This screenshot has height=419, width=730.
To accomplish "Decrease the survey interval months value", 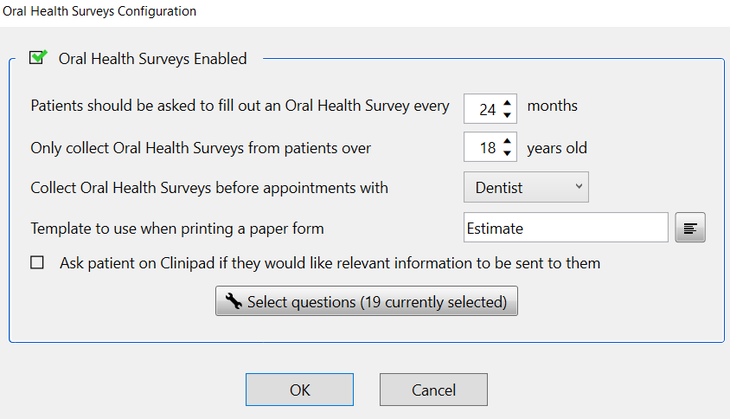I will tap(508, 114).
